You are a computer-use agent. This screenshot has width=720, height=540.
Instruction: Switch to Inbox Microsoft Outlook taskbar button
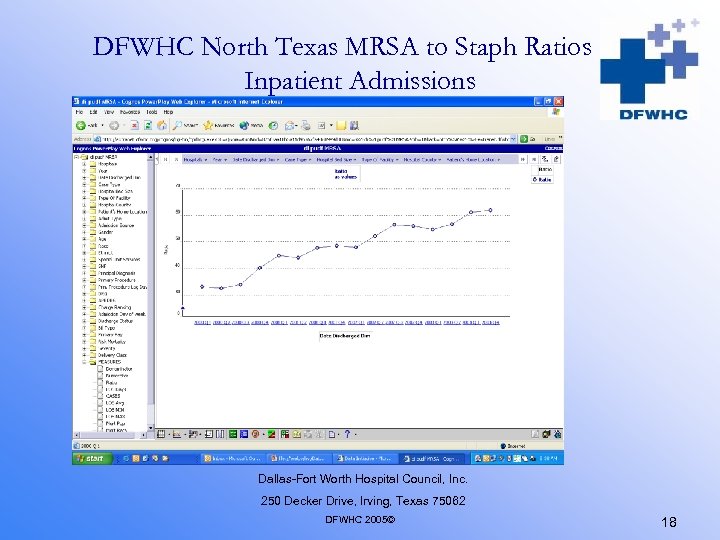coord(232,458)
